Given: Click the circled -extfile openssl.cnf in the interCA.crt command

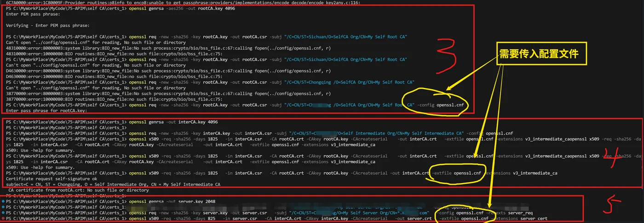Looking at the screenshot, I should point(457,173).
